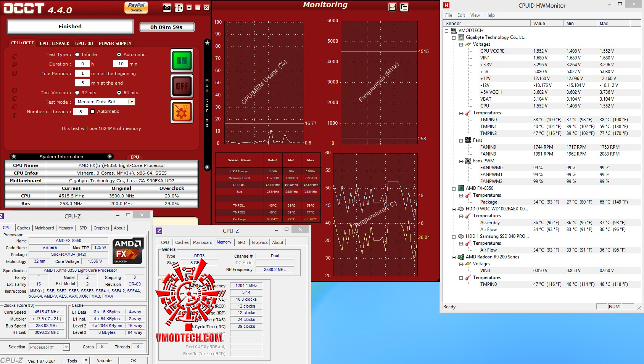Stop the test with the OFF button
This screenshot has width=644, height=364.
(182, 86)
